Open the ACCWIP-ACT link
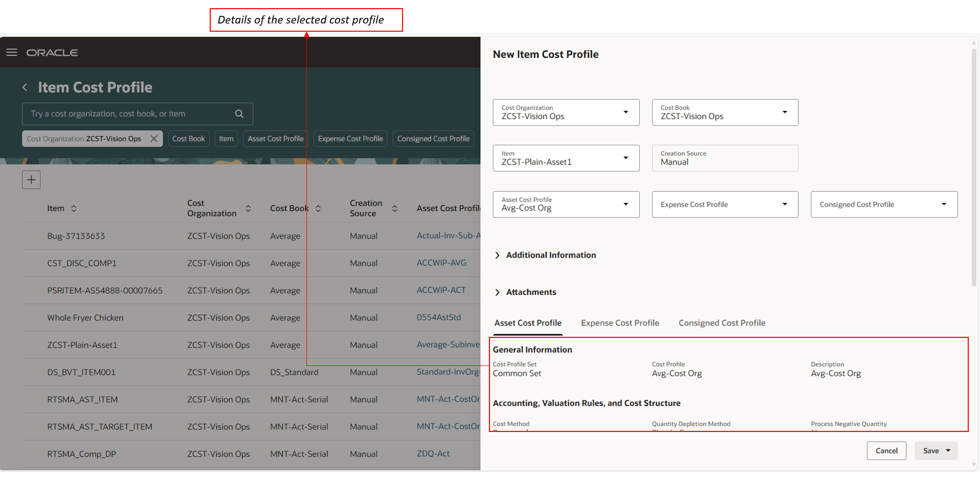980x481 pixels. pos(441,290)
